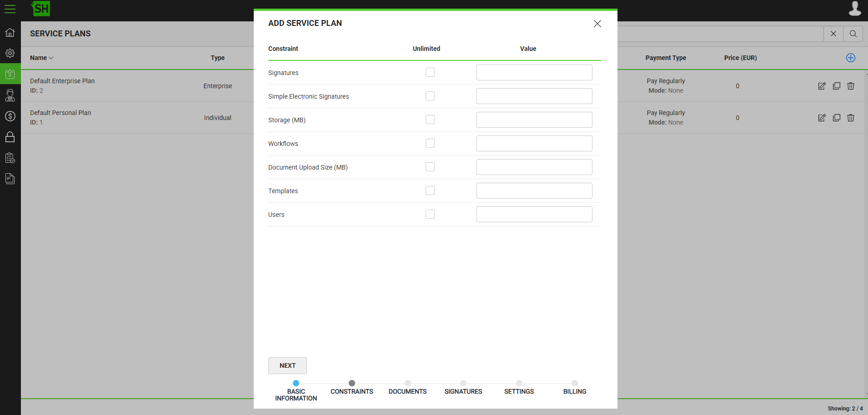The image size is (868, 415).
Task: Open the user agent sidebar icon
Action: coord(10,95)
